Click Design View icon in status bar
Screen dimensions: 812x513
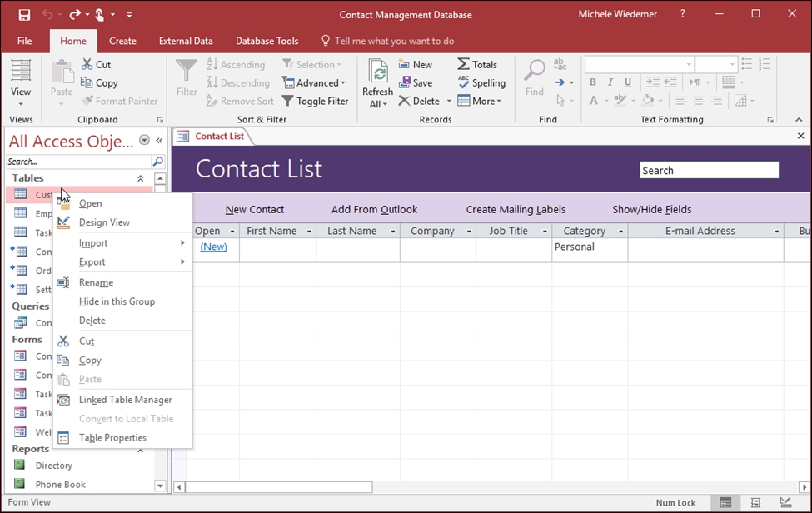click(x=785, y=503)
